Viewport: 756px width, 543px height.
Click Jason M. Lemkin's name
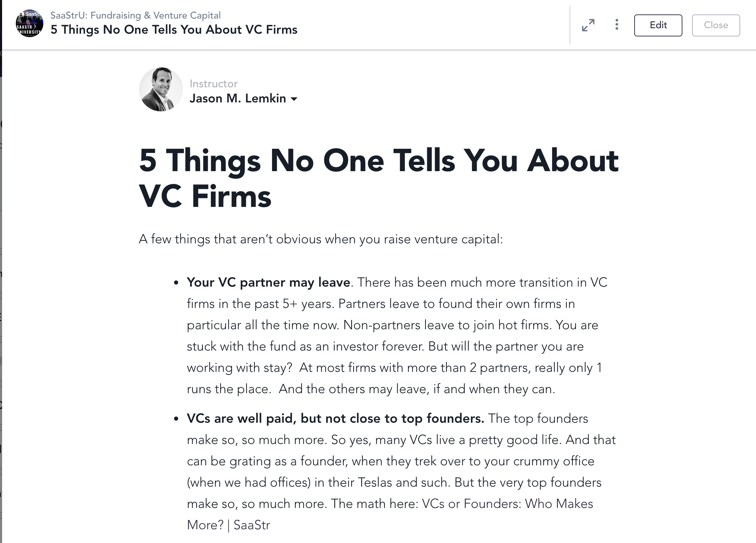[x=238, y=99]
